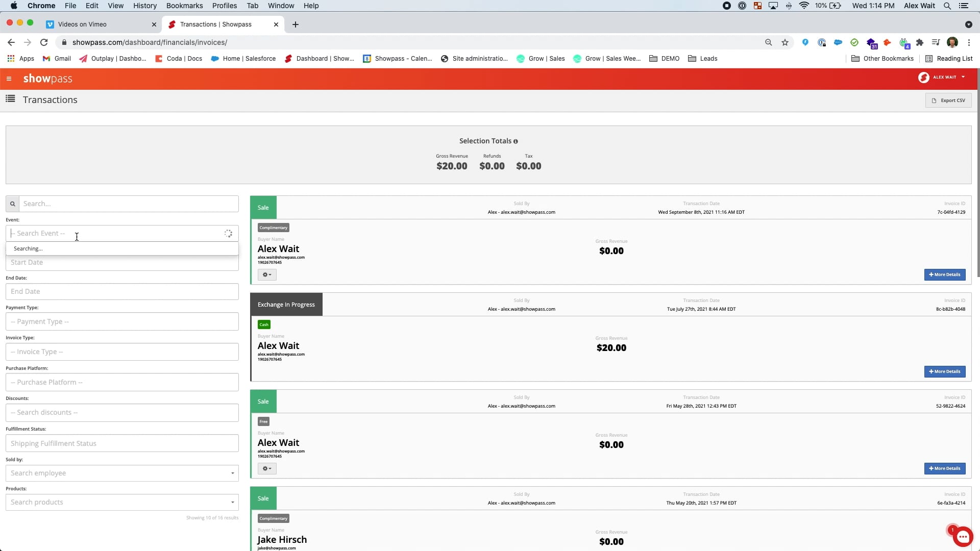Go back to the previous page
Viewport: 980px width, 551px height.
(11, 42)
